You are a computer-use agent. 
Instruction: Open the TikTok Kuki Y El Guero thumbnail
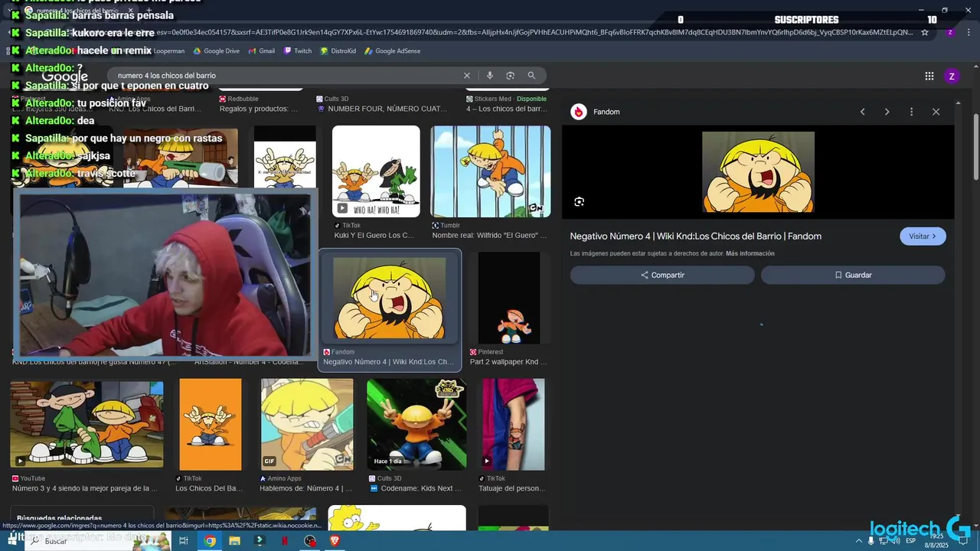376,171
